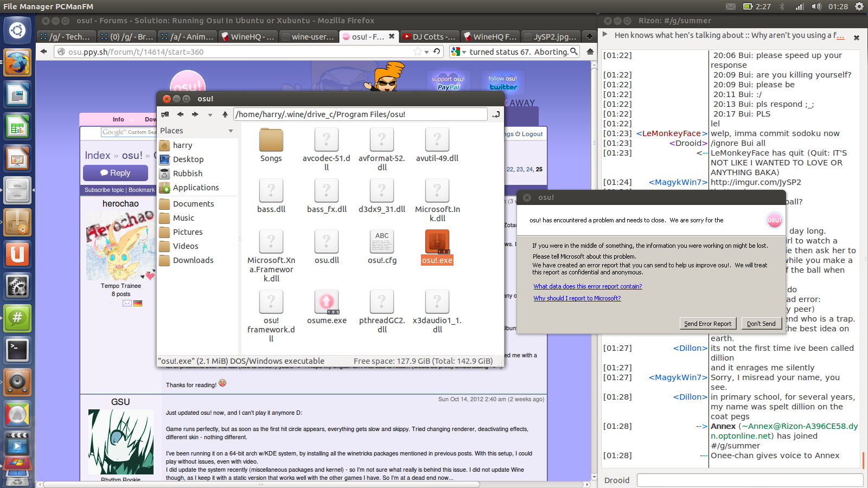The width and height of the screenshot is (868, 488).
Task: Click PCManFM path entry field
Action: (360, 114)
